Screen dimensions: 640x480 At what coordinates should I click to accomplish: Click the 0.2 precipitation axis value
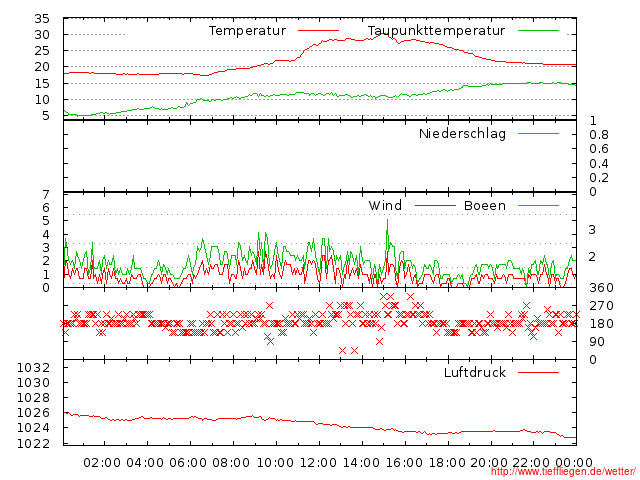pyautogui.click(x=599, y=178)
